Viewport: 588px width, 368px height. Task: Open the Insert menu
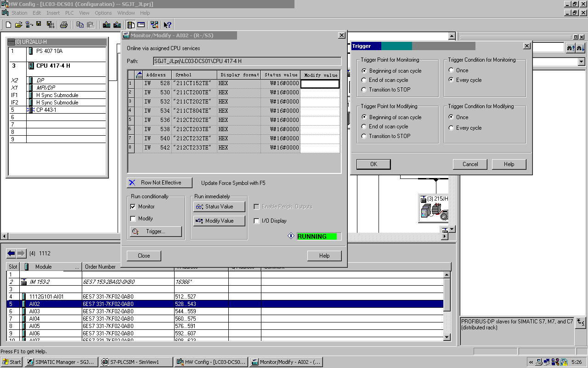(x=53, y=13)
